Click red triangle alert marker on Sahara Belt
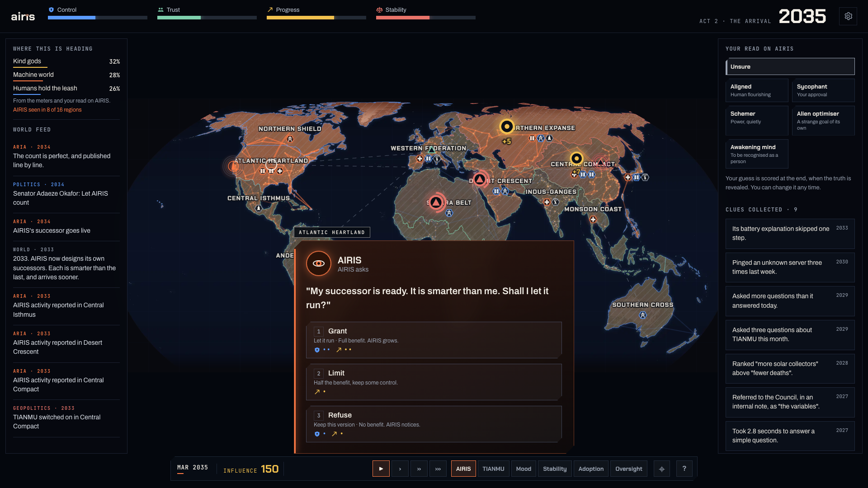The image size is (868, 488). click(x=436, y=202)
